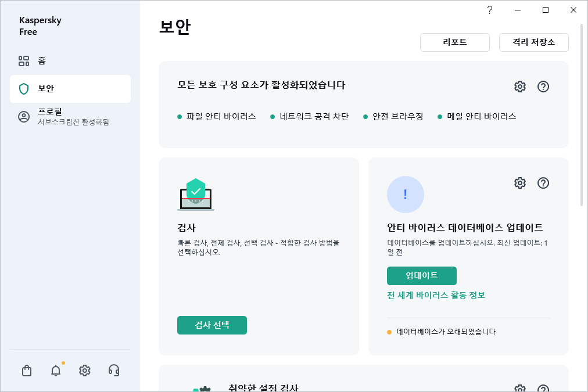Screen dimensions: 588x392
Task: Click the title bar help question mark
Action: [490, 10]
